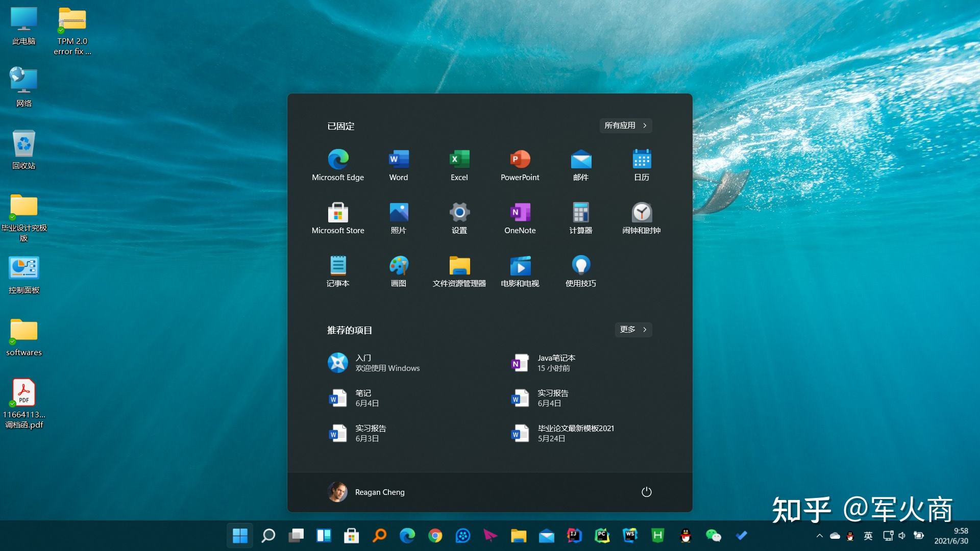This screenshot has height=551, width=980.
Task: Open volume speaker tray icon
Action: coord(902,536)
